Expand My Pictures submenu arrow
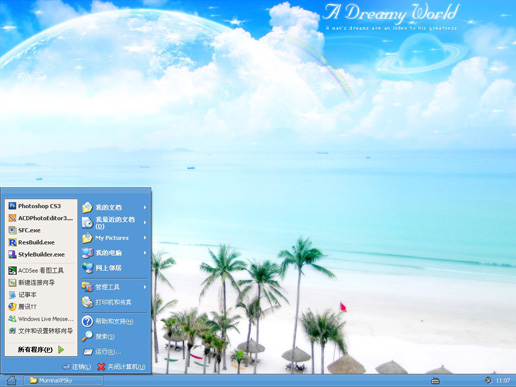Viewport: 516px width, 387px height. pos(145,238)
